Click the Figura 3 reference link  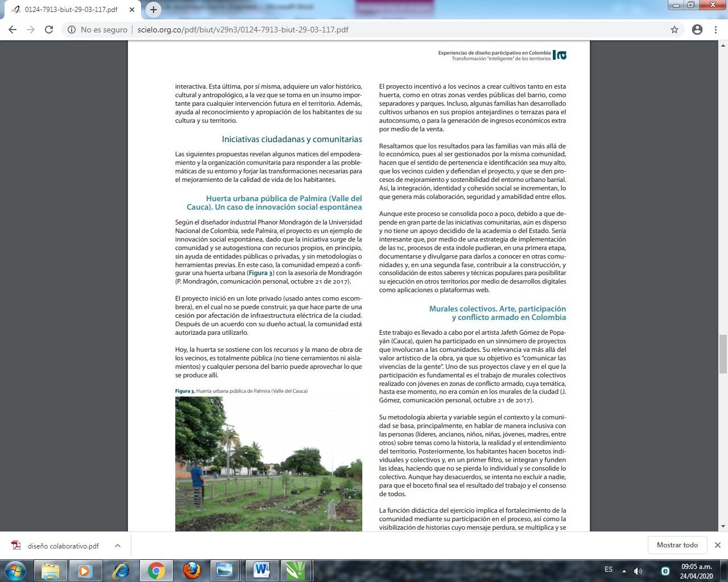261,273
